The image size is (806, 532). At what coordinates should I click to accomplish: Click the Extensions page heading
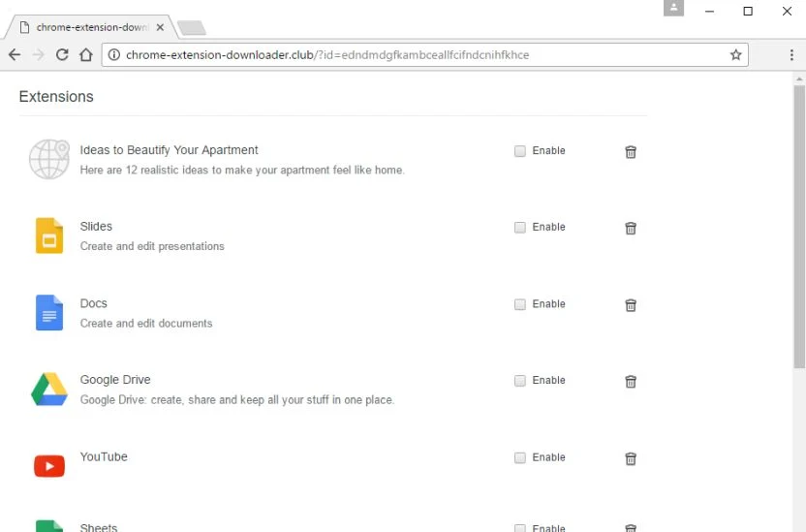56,97
